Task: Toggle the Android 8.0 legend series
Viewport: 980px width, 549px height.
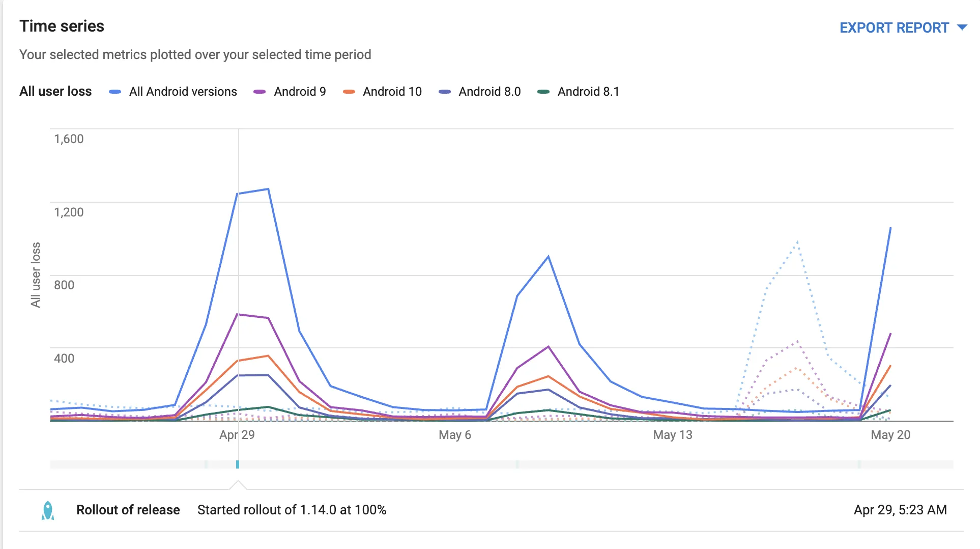Action: (479, 92)
